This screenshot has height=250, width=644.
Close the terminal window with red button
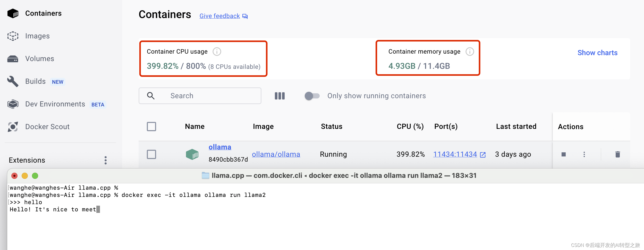click(x=14, y=176)
